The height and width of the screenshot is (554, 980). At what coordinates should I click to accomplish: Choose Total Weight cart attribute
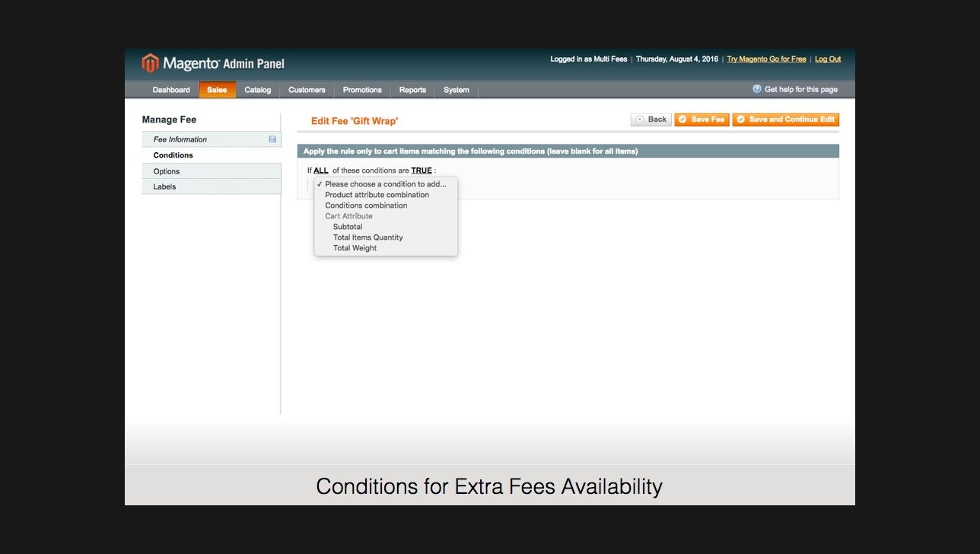coord(355,247)
